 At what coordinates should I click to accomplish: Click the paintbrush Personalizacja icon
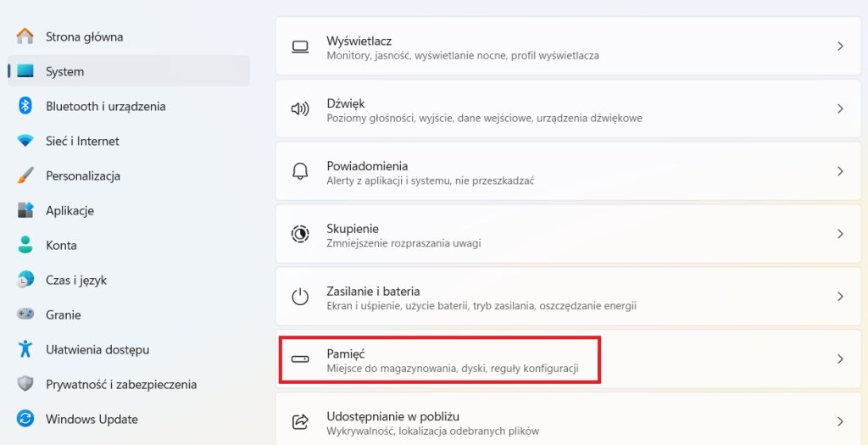point(25,175)
